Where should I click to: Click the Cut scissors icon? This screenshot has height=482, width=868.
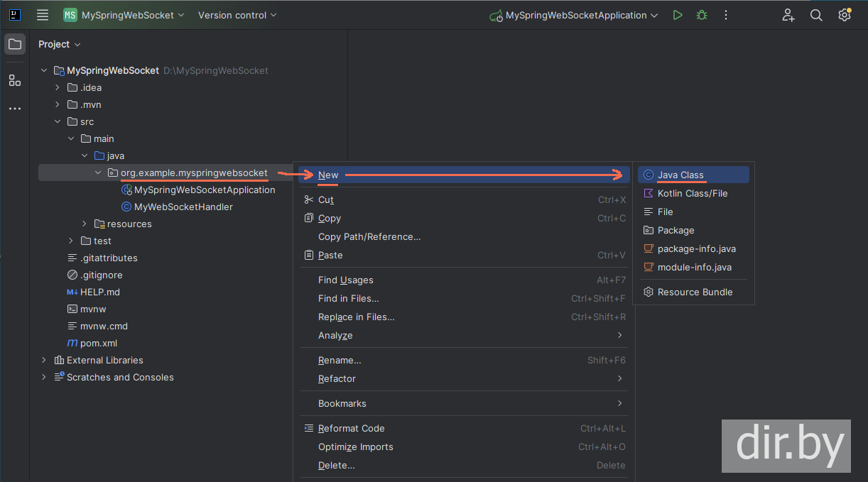[x=308, y=199]
